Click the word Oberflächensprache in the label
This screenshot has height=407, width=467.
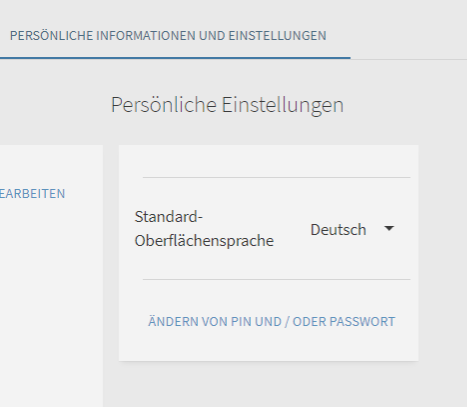coord(204,241)
